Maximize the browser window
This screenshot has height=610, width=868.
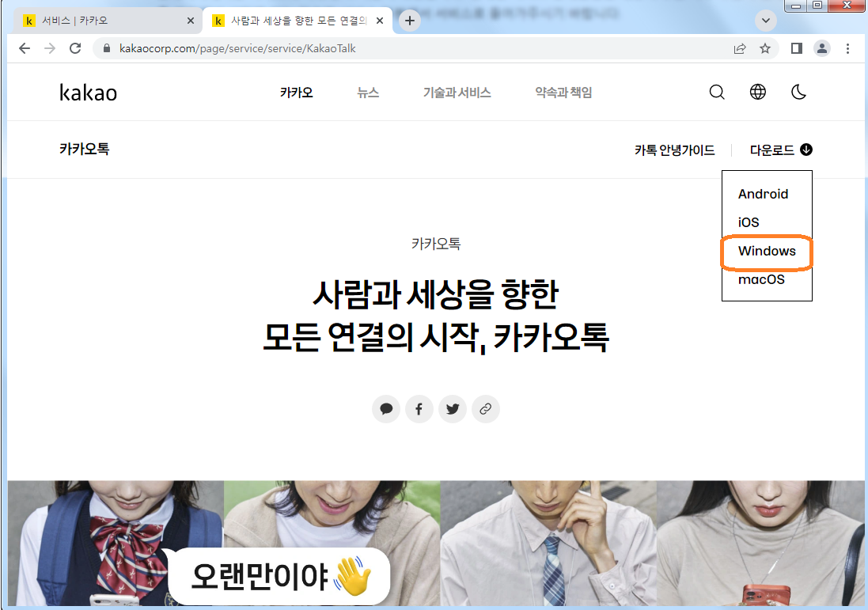click(x=817, y=6)
